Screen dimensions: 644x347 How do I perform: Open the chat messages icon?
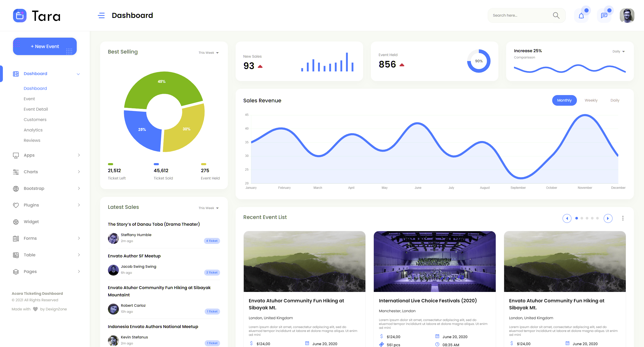(604, 16)
